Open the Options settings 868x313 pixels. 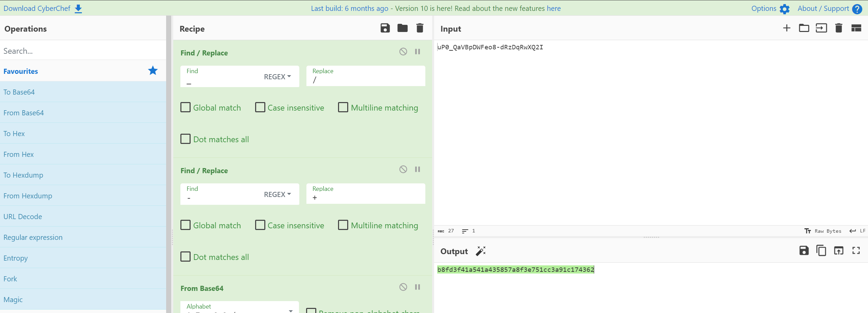point(770,9)
